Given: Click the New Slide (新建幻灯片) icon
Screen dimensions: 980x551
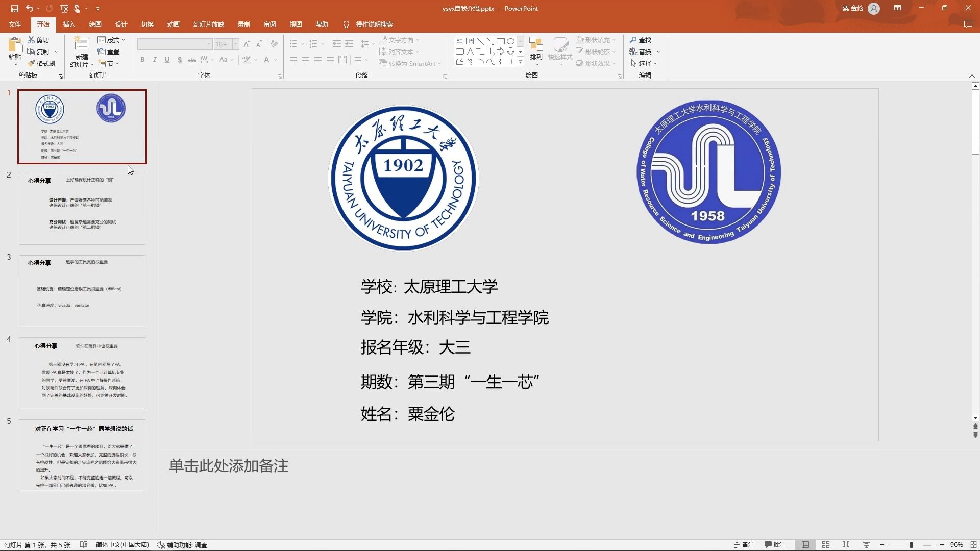Looking at the screenshot, I should tap(82, 43).
